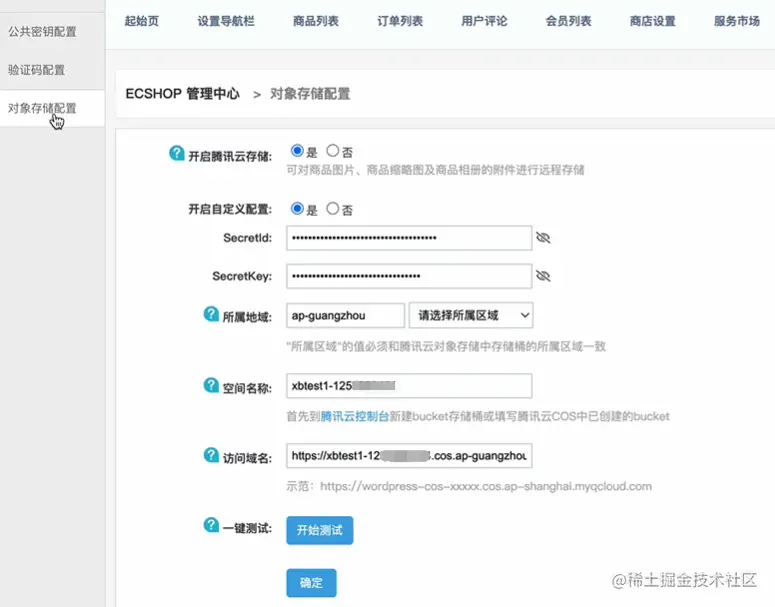Viewport: 775px width, 607px height.
Task: Toggle SecretKey visibility eye icon
Action: (x=543, y=276)
